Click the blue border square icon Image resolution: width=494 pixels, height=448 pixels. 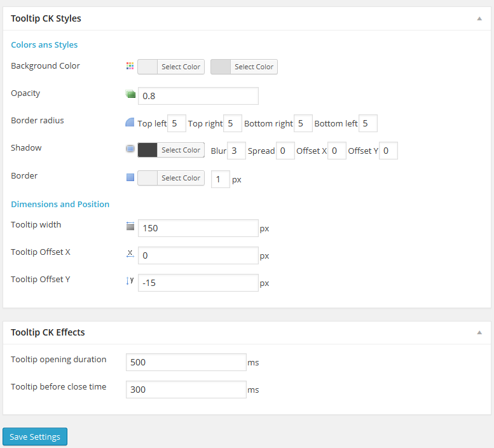pyautogui.click(x=130, y=177)
